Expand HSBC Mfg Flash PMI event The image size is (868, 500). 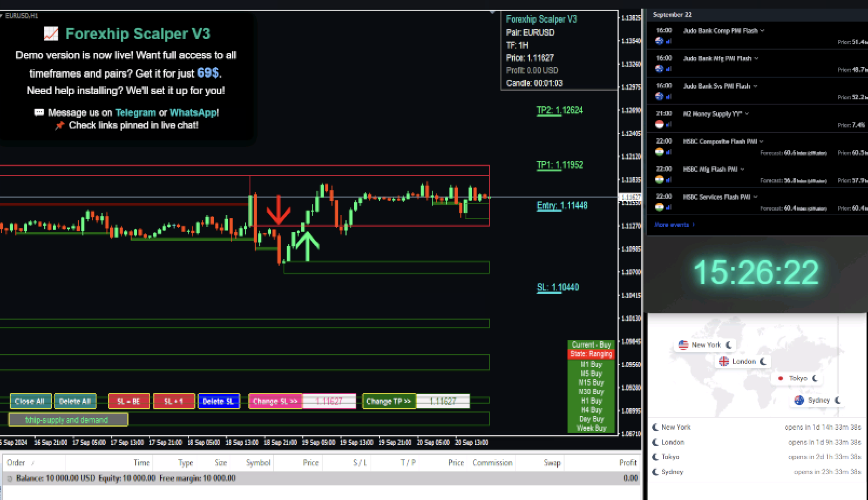(742, 169)
